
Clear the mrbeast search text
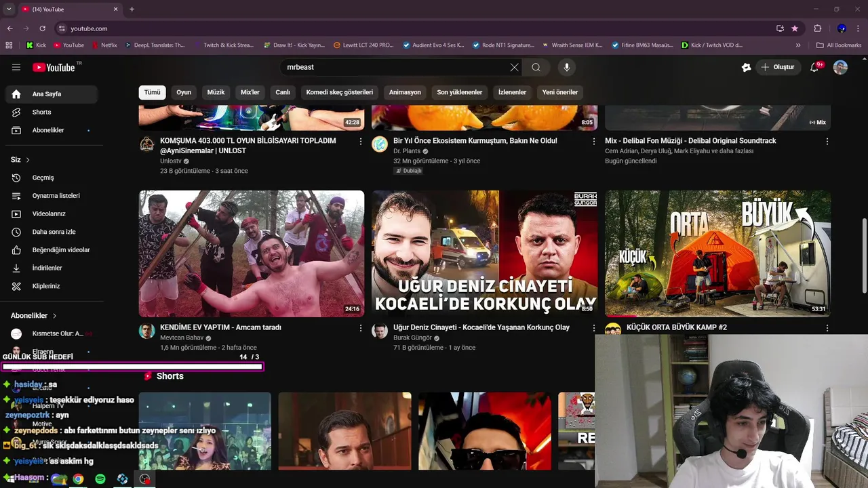(514, 67)
